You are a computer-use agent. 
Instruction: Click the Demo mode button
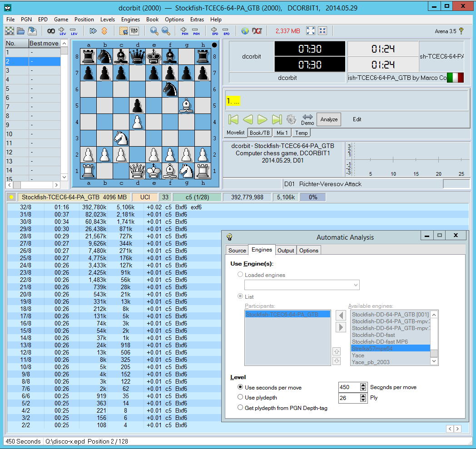point(307,119)
